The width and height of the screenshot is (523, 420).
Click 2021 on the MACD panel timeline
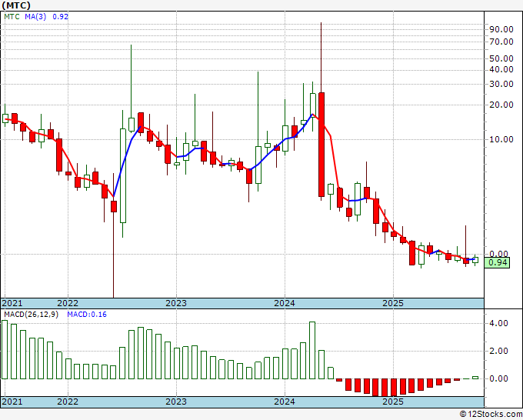12,402
